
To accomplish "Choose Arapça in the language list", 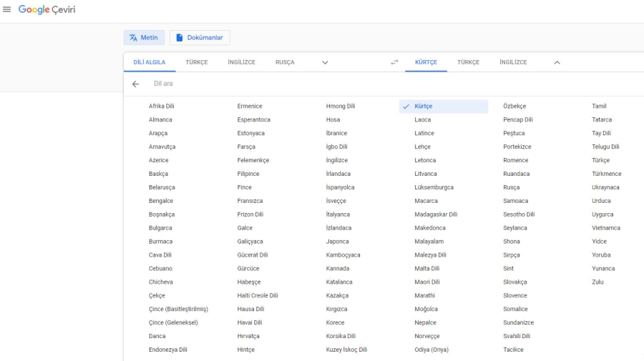I will click(x=158, y=134).
